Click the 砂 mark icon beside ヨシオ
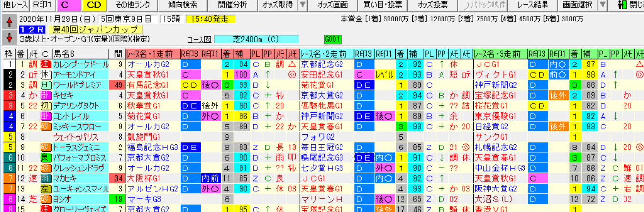The image size is (644, 212). 45,199
